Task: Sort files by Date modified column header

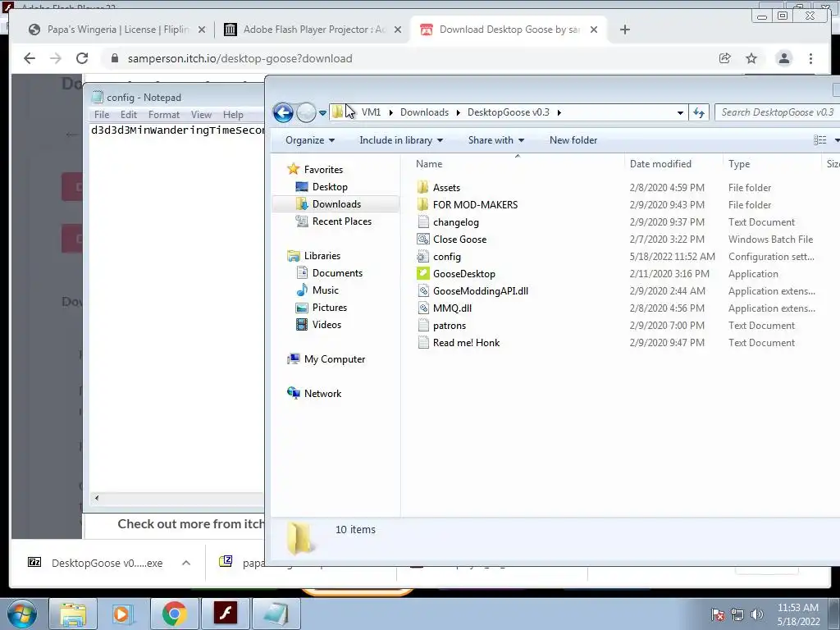Action: (660, 164)
